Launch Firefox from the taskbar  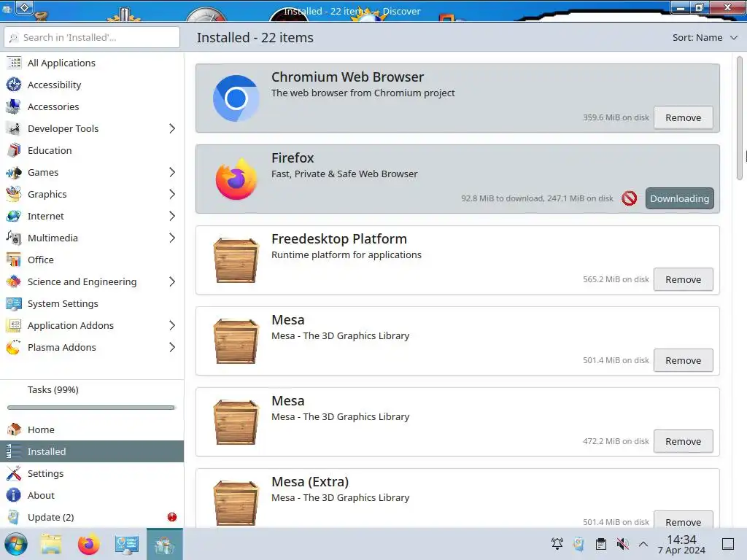(x=88, y=544)
